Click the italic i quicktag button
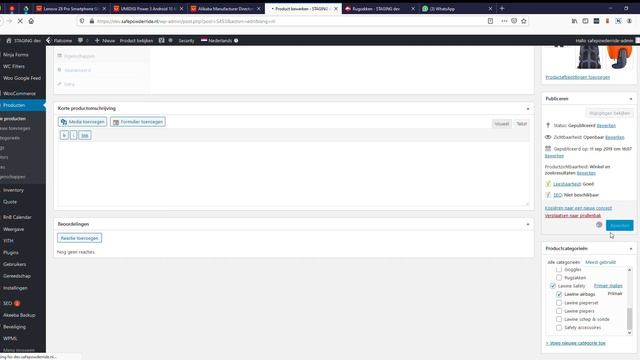 click(x=73, y=135)
